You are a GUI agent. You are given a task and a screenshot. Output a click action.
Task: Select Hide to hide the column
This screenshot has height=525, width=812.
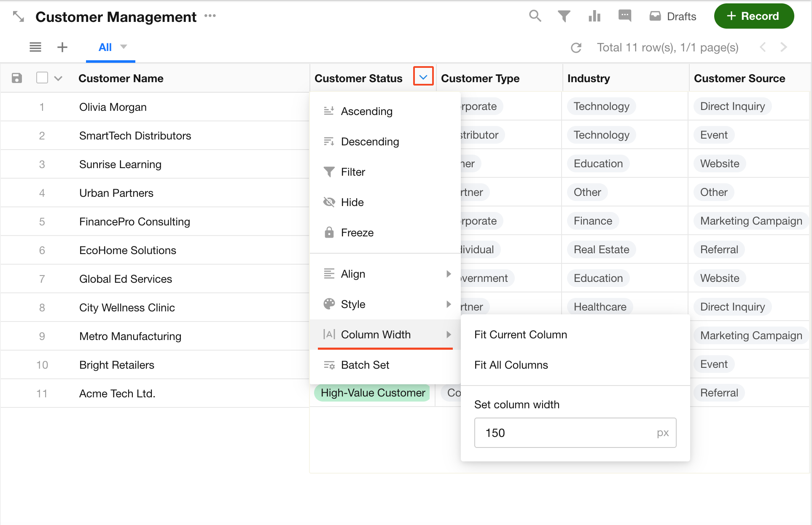[x=352, y=202]
